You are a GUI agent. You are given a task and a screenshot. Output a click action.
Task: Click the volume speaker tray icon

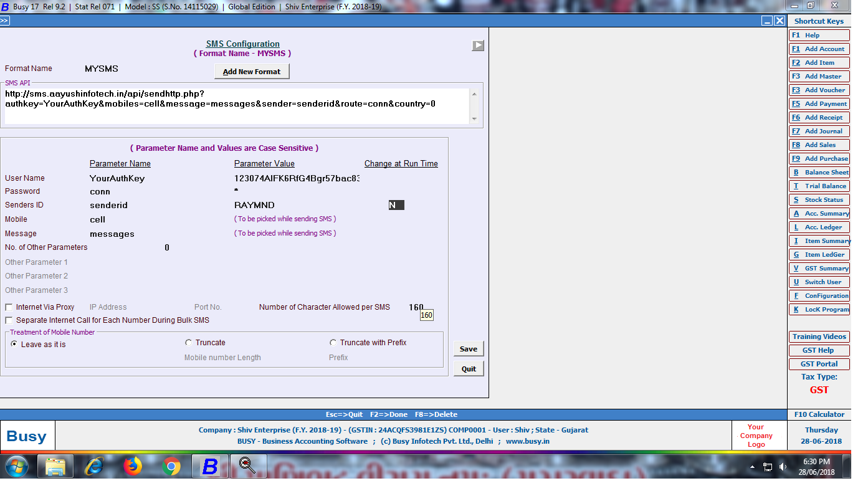[783, 467]
